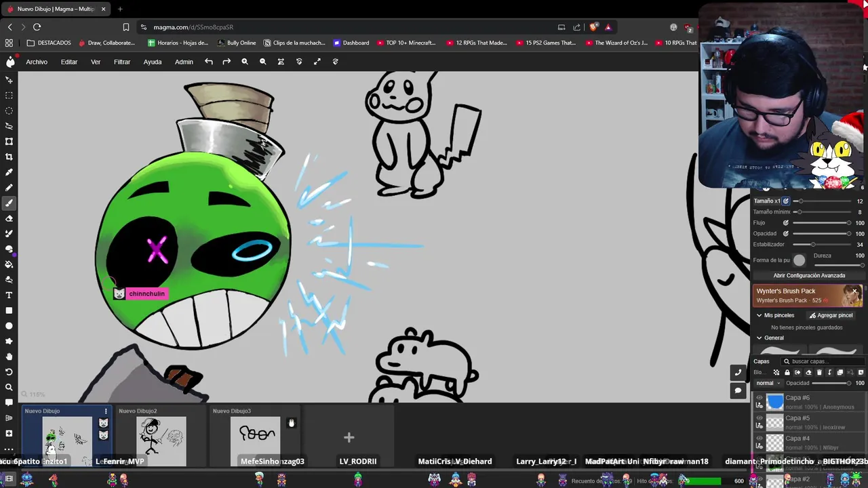Open the Wynter's Brush Pack banner
Image resolution: width=868 pixels, height=488 pixels.
coord(808,296)
